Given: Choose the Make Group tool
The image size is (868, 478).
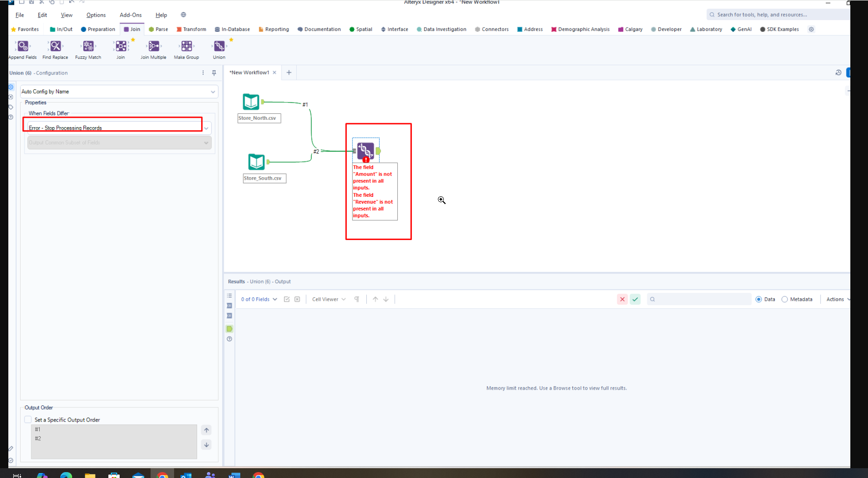Looking at the screenshot, I should (x=186, y=47).
